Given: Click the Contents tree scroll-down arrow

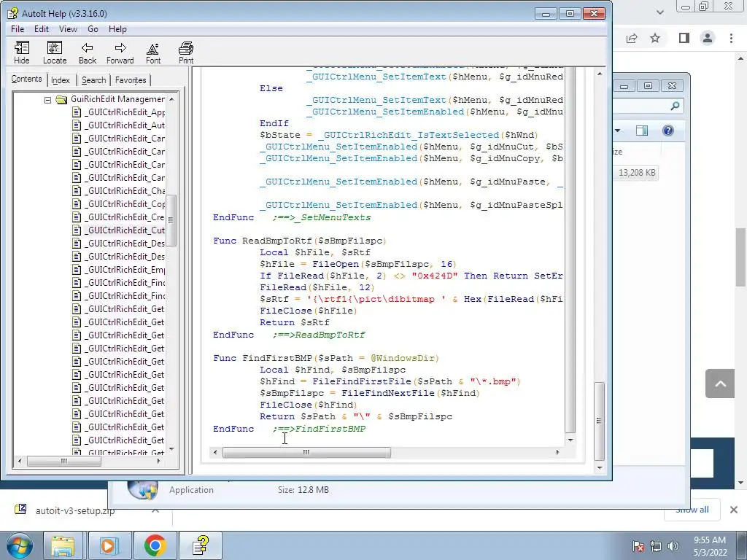Looking at the screenshot, I should tap(171, 449).
